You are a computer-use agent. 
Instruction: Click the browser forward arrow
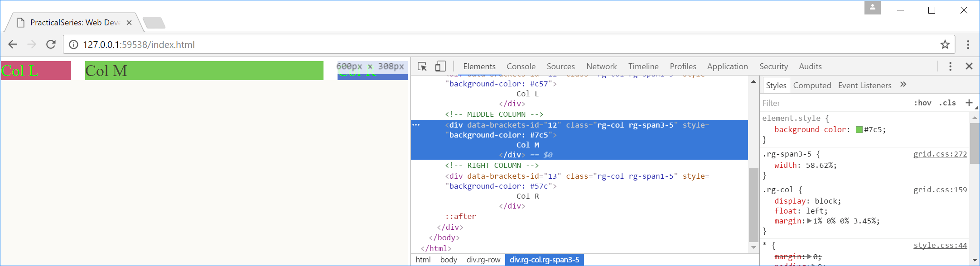[32, 44]
